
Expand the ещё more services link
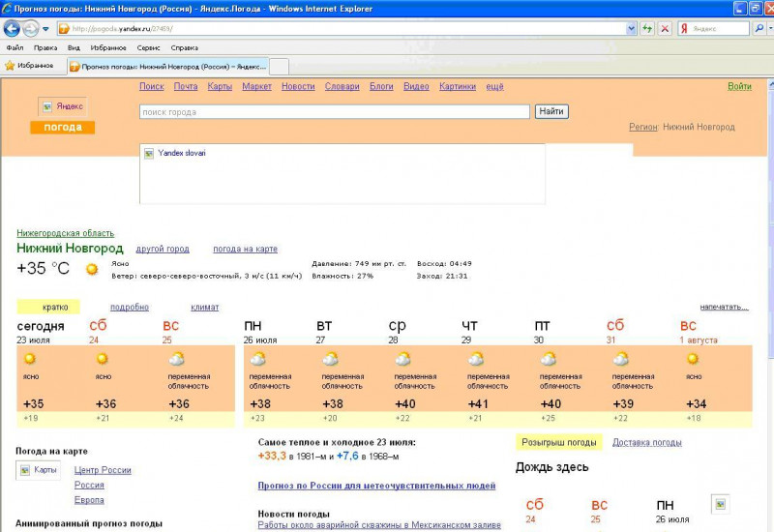494,86
